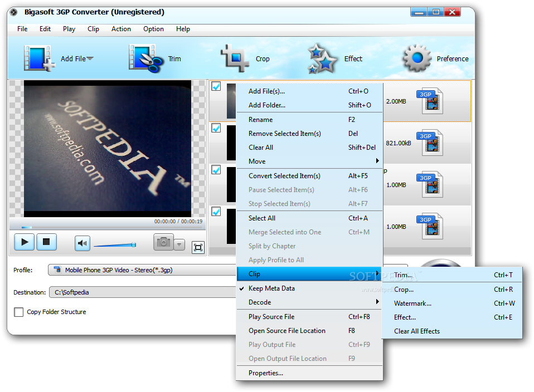Play the preview video
534x392 pixels.
pos(24,242)
